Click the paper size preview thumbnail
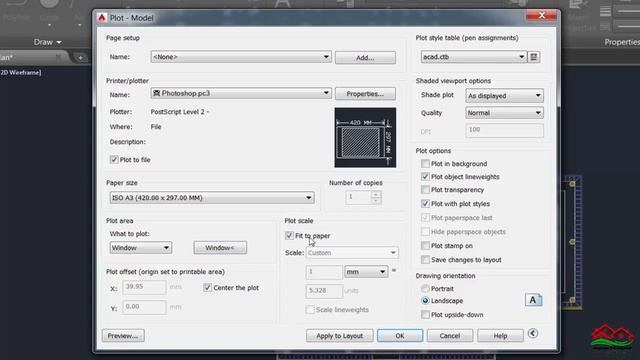640x360 pixels. pos(365,138)
